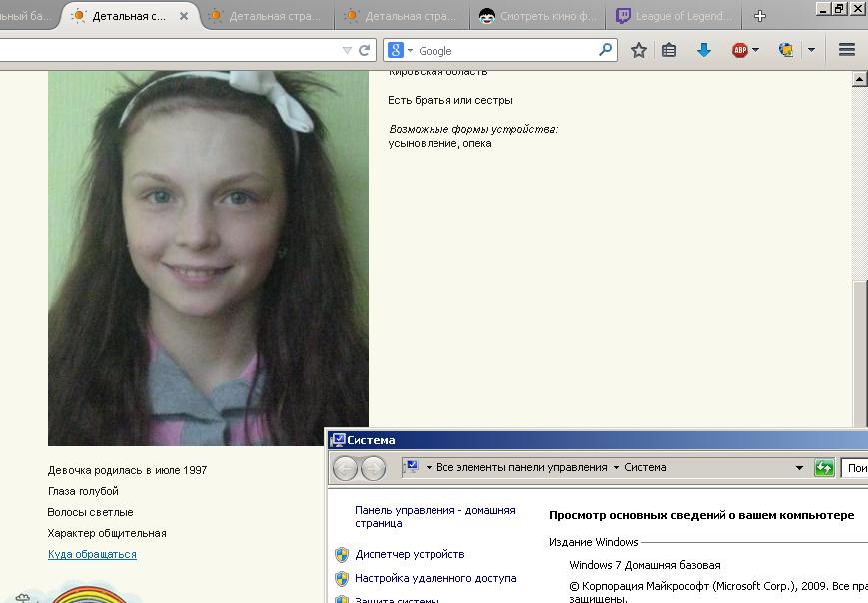Switch to the active 'Детальная с...' tab
The width and height of the screenshot is (868, 603).
pyautogui.click(x=129, y=16)
